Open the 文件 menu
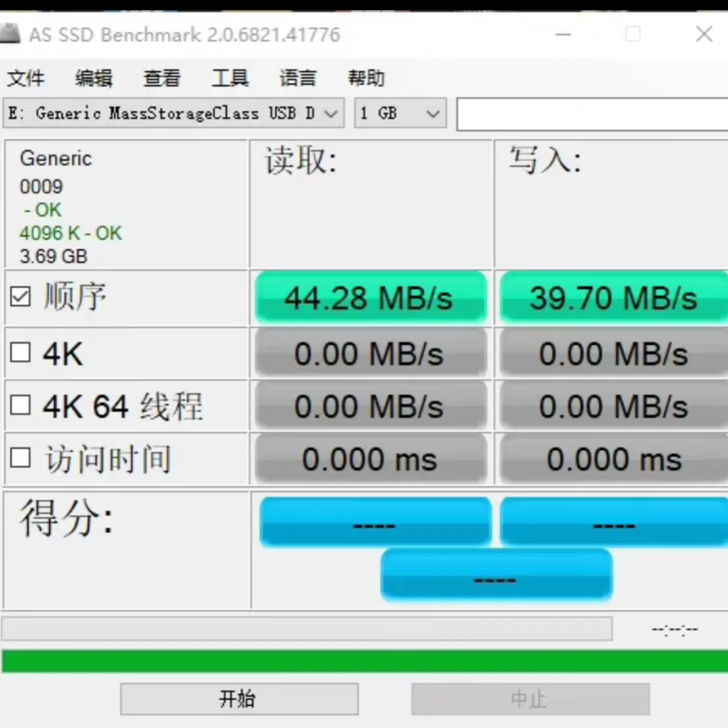This screenshot has width=728, height=728. [26, 78]
